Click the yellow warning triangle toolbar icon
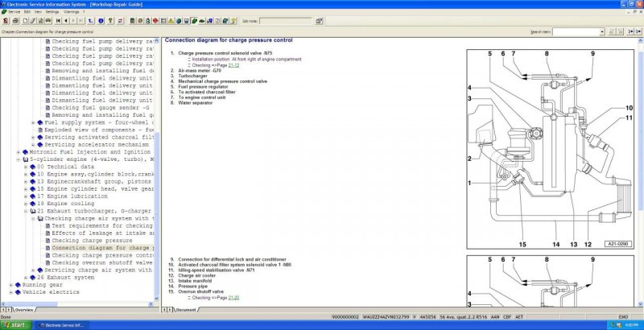 click(x=171, y=21)
